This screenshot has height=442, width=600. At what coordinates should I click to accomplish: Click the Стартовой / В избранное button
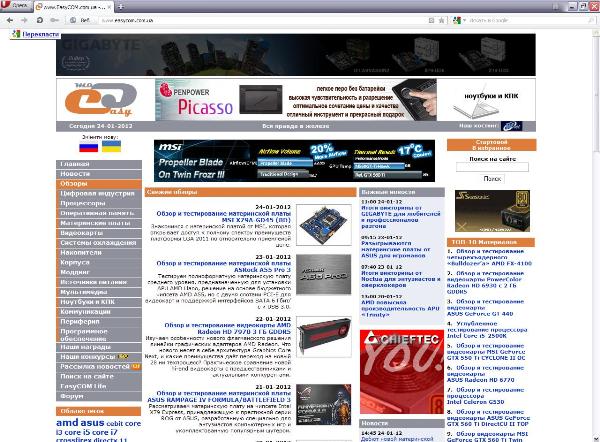(x=491, y=145)
